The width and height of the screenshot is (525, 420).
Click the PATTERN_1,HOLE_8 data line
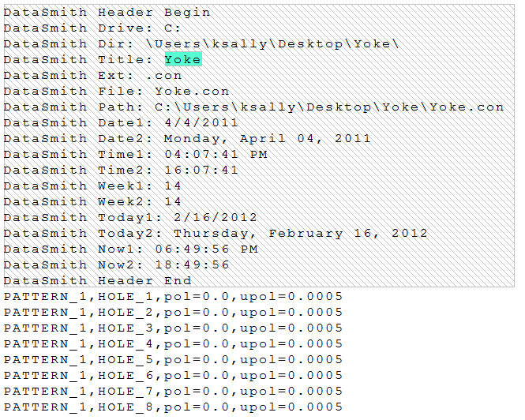point(173,407)
